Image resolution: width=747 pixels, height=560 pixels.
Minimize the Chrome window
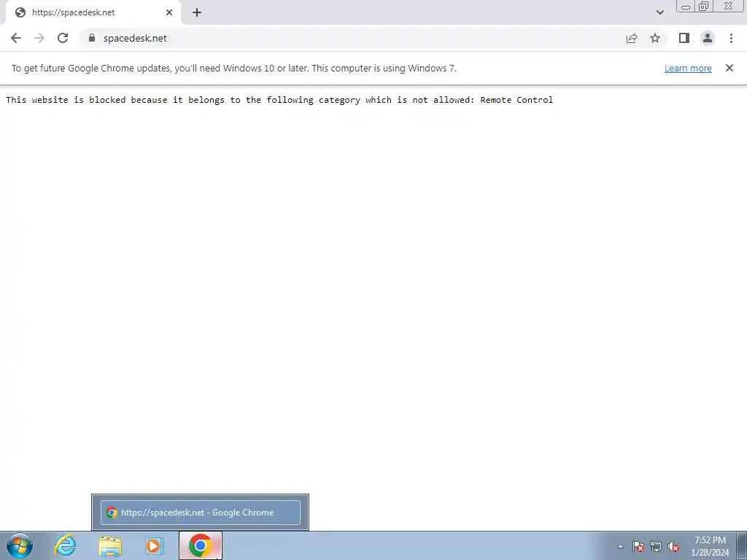tap(686, 6)
